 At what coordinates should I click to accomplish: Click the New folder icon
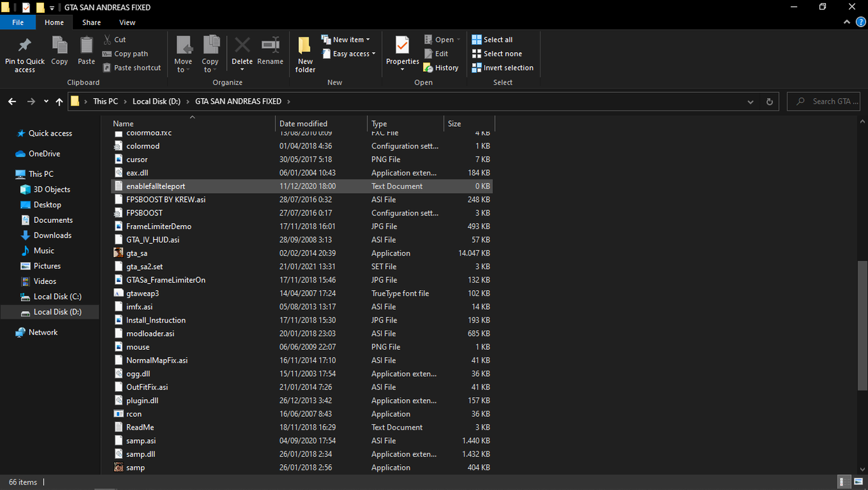(x=305, y=45)
